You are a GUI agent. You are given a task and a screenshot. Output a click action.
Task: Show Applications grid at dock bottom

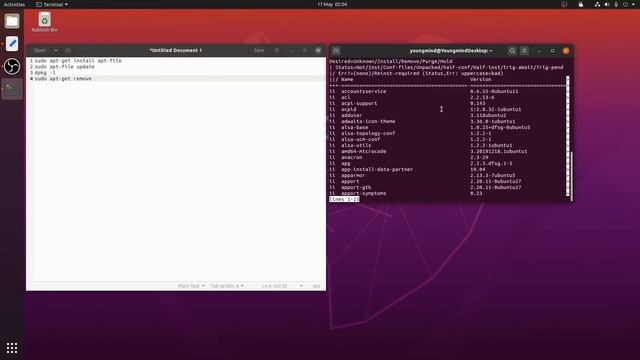pyautogui.click(x=12, y=348)
